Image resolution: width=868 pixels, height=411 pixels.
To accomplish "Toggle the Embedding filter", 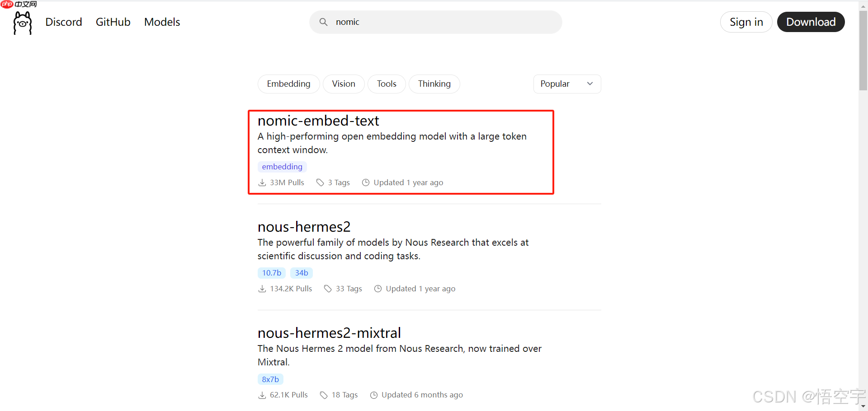I will tap(288, 84).
